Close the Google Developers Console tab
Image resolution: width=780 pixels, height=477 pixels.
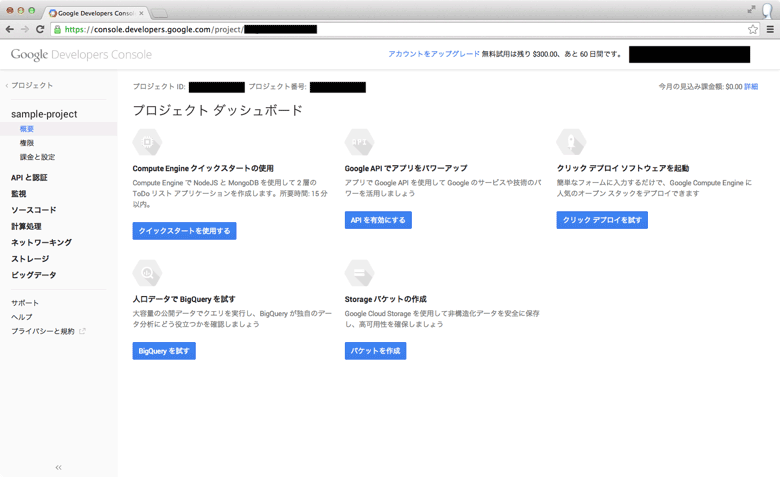pyautogui.click(x=141, y=13)
